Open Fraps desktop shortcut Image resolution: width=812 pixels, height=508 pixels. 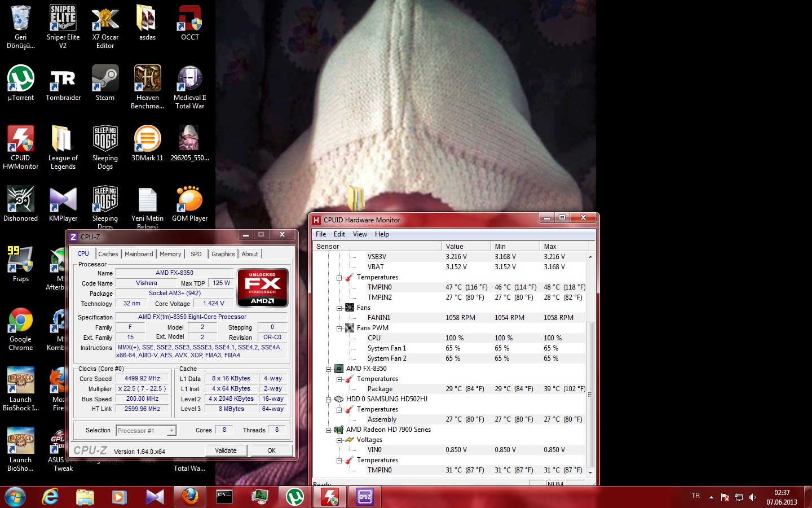click(21, 264)
